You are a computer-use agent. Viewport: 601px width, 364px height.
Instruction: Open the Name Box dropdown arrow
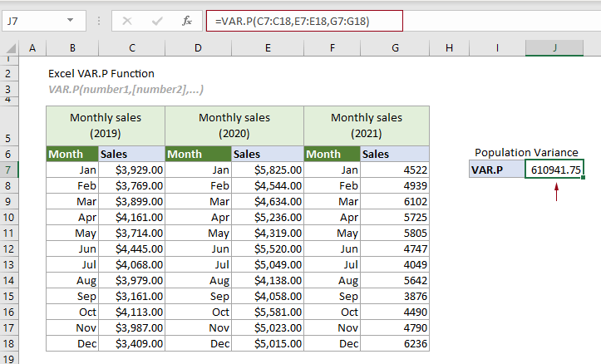click(76, 22)
